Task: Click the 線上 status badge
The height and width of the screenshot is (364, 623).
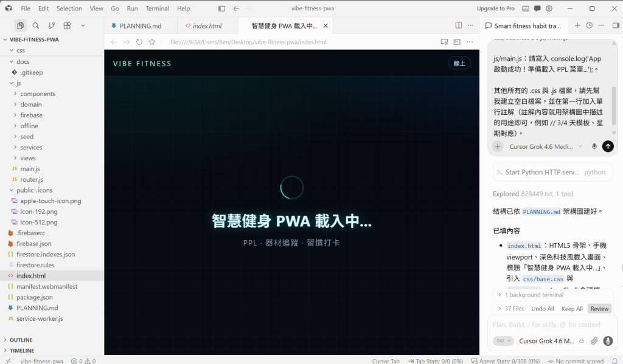Action: click(x=459, y=64)
